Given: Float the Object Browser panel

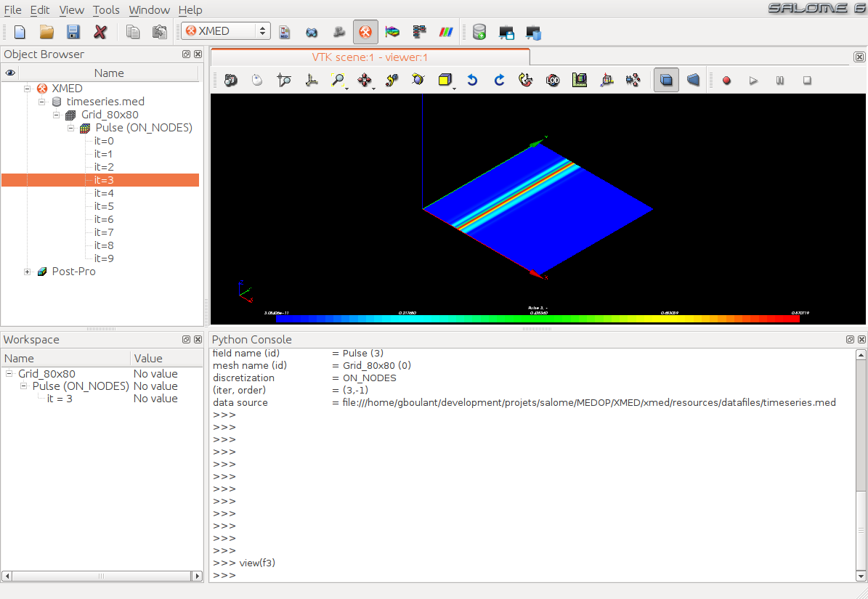Looking at the screenshot, I should [186, 54].
